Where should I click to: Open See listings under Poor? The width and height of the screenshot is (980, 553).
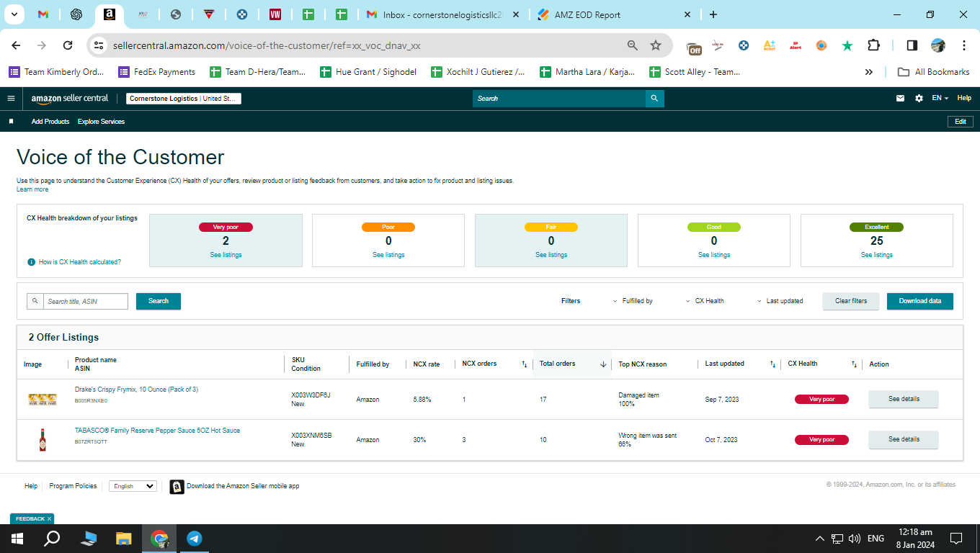(x=388, y=255)
